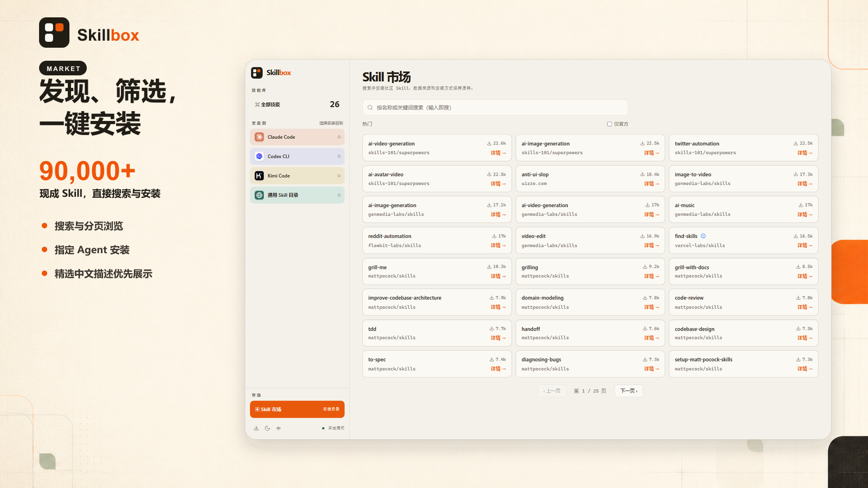The width and height of the screenshot is (868, 488).
Task: Toggle dark mode with the moon icon
Action: tap(267, 428)
